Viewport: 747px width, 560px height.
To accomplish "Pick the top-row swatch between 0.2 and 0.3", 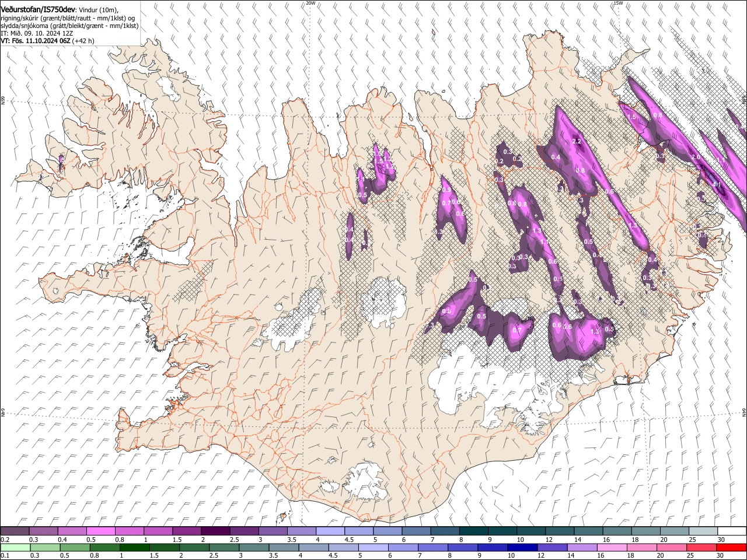I will pyautogui.click(x=15, y=531).
